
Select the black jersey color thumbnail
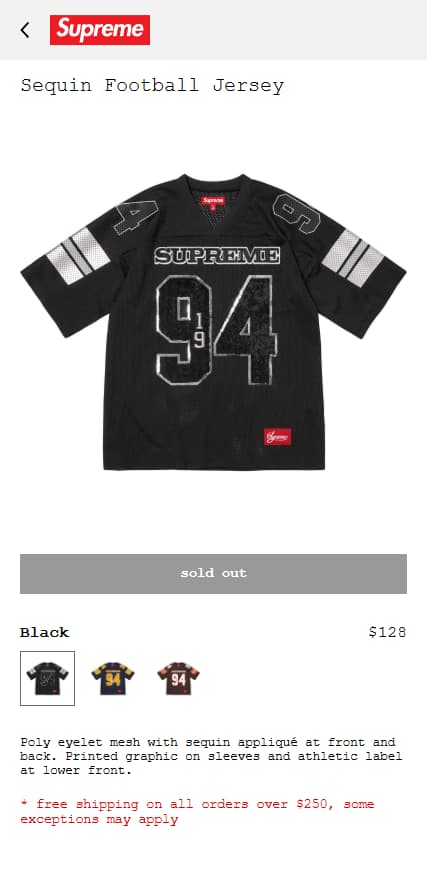[x=48, y=678]
